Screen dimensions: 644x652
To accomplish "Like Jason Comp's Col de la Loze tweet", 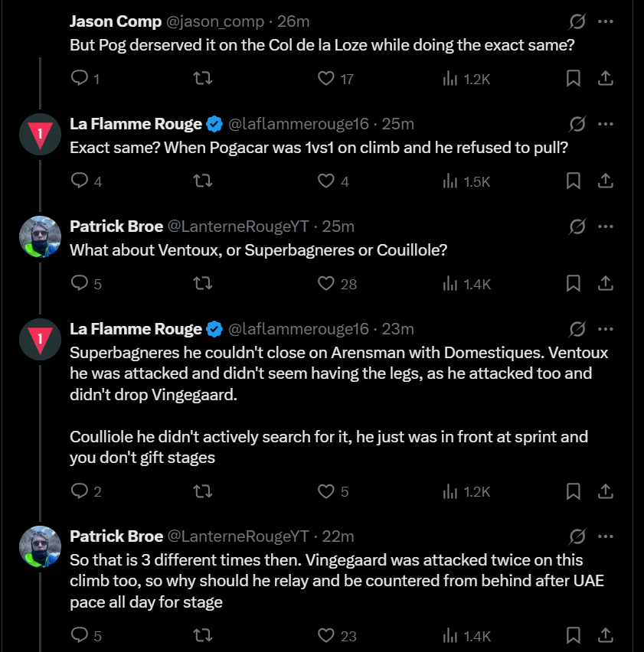I will (x=327, y=78).
